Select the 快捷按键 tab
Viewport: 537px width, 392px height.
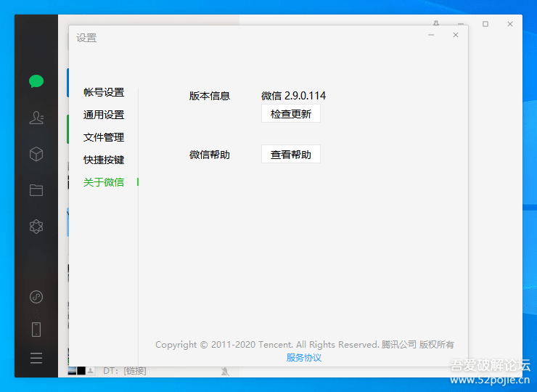point(104,160)
